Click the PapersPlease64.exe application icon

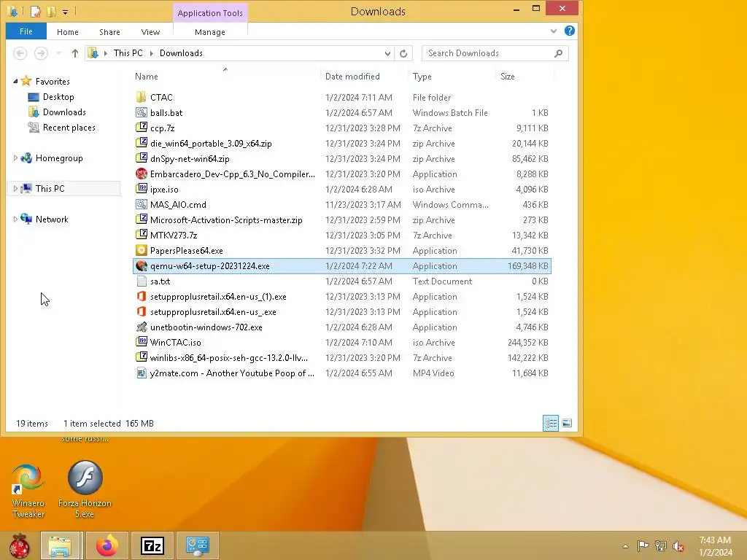[x=141, y=251]
